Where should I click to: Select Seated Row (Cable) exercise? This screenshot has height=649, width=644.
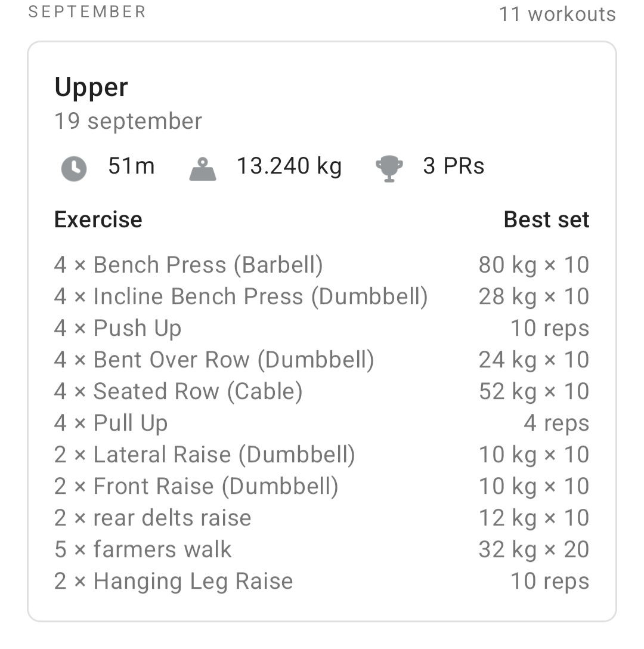tap(178, 391)
